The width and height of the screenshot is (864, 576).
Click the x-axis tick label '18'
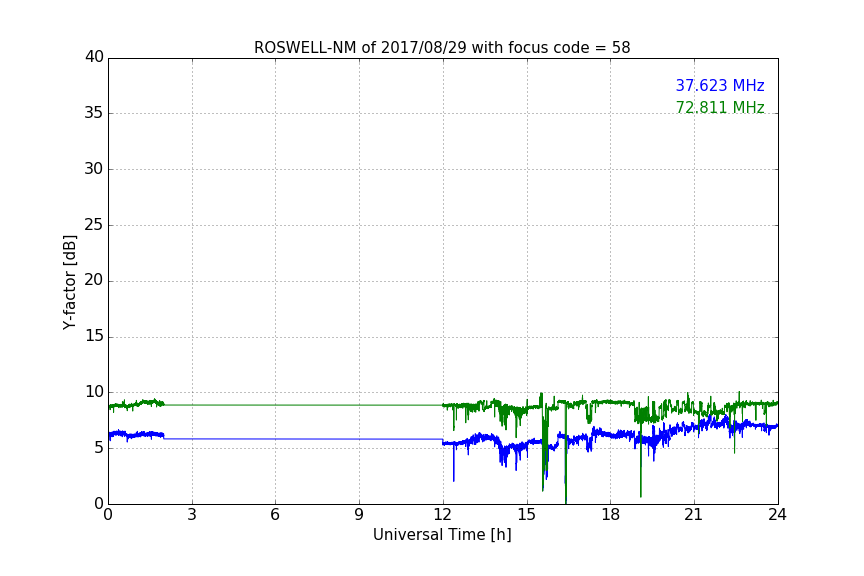(x=611, y=515)
